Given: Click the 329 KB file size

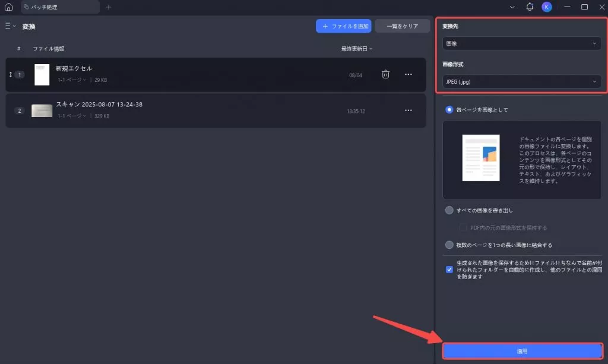Looking at the screenshot, I should tap(102, 116).
